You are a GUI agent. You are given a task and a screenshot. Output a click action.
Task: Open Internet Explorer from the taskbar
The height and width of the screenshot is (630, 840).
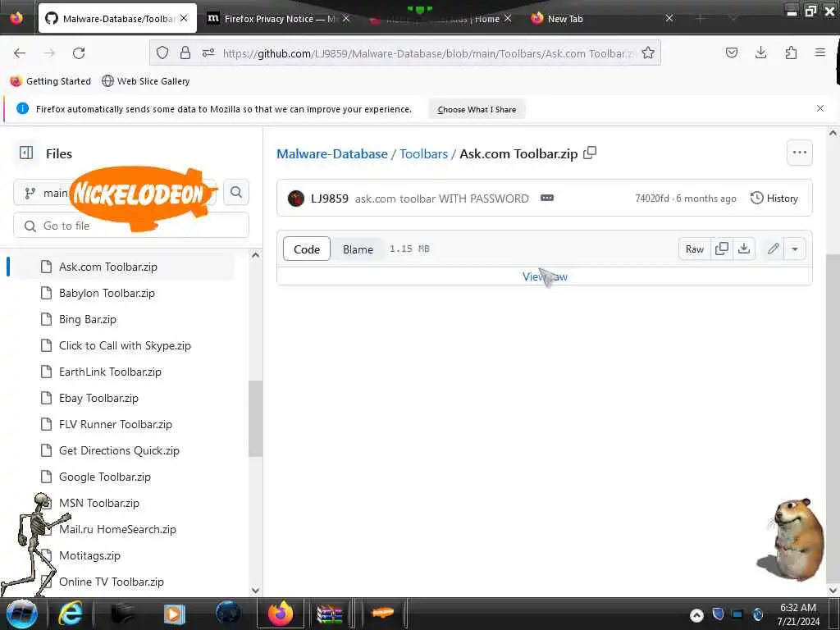coord(71,614)
